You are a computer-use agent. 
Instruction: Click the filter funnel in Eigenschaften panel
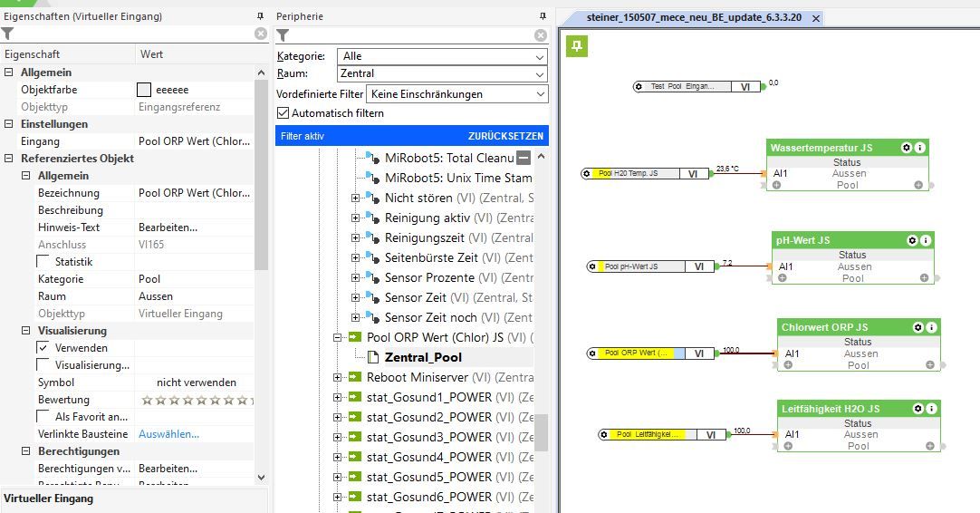click(7, 34)
